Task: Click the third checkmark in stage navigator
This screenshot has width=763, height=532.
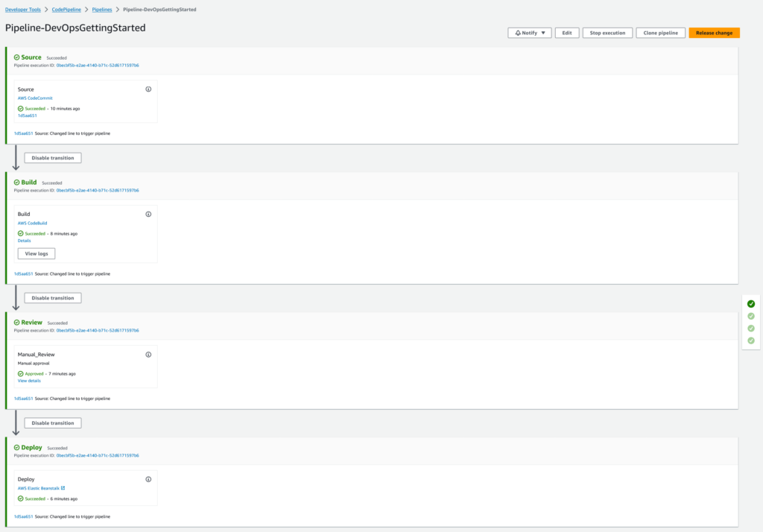Action: [751, 328]
